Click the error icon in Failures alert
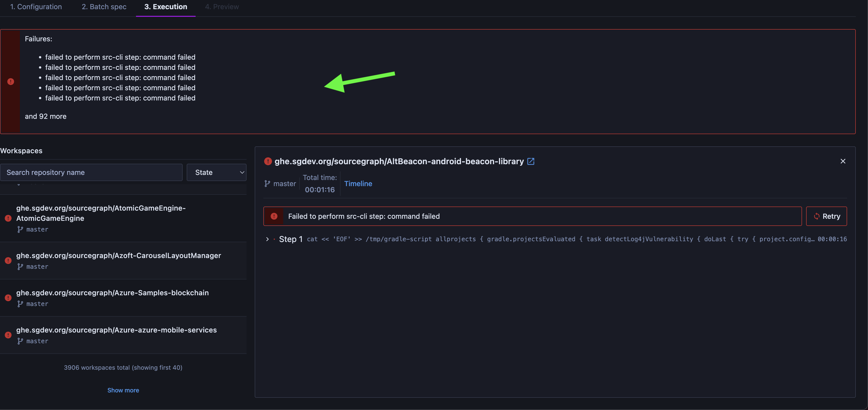 (x=11, y=82)
